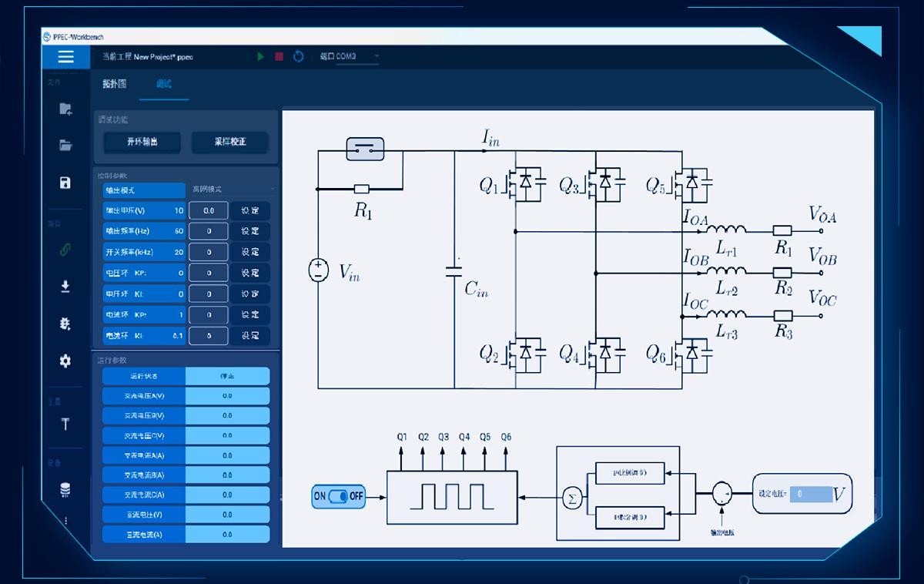924x584 pixels.
Task: Select the 调试 debug tab
Action: [x=164, y=84]
